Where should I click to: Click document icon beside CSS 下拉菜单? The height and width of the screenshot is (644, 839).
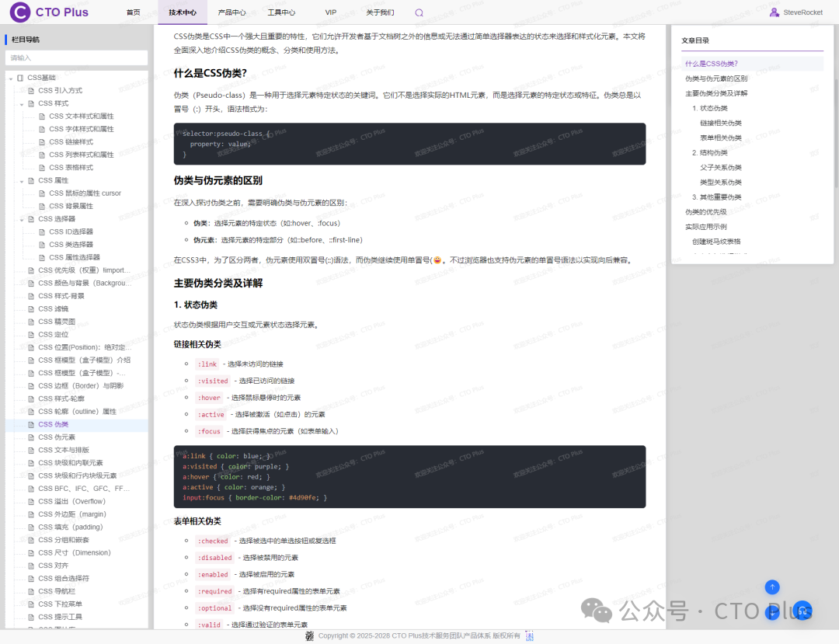click(31, 604)
